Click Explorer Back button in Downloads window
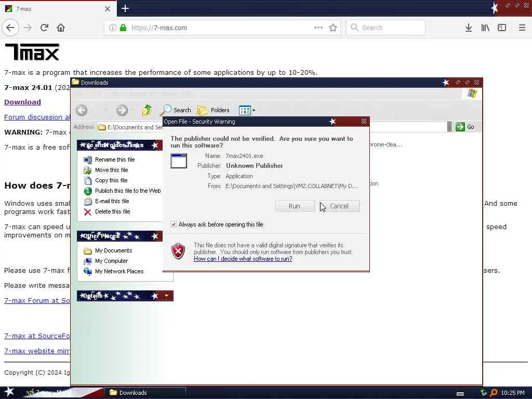532x399 pixels. pos(82,110)
